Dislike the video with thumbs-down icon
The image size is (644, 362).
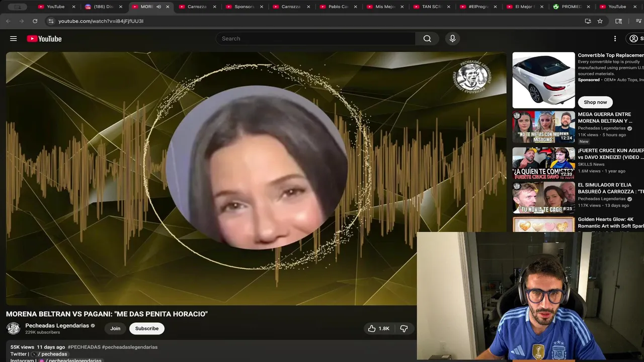coord(404,328)
